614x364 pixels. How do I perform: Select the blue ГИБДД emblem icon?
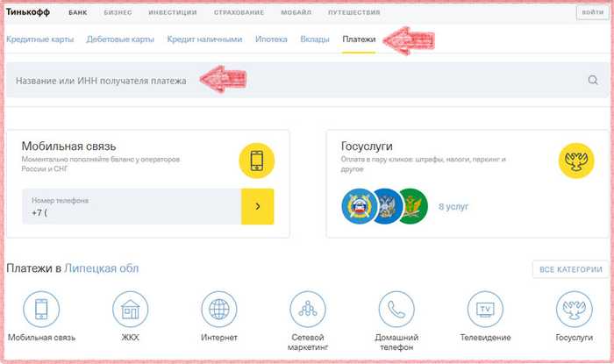[358, 206]
